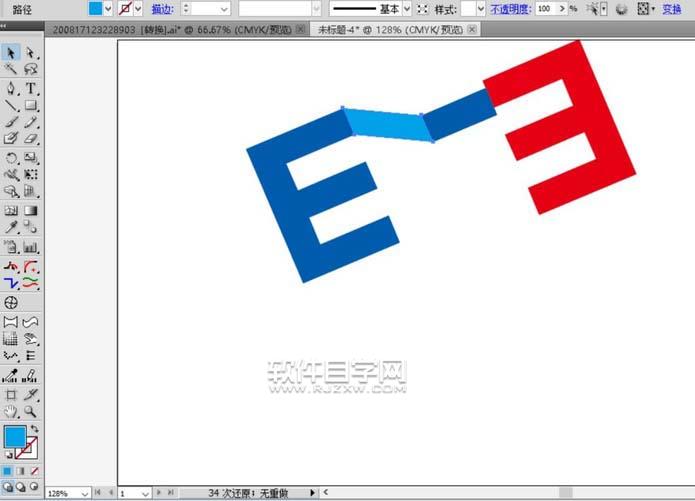Select the Direct Selection tool
Image resolution: width=695 pixels, height=501 pixels.
(30, 52)
